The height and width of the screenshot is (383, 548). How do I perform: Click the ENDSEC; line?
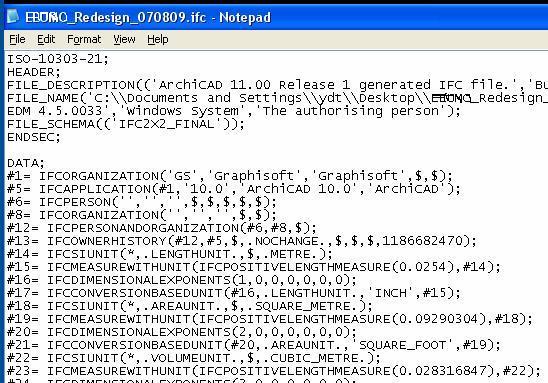click(34, 137)
